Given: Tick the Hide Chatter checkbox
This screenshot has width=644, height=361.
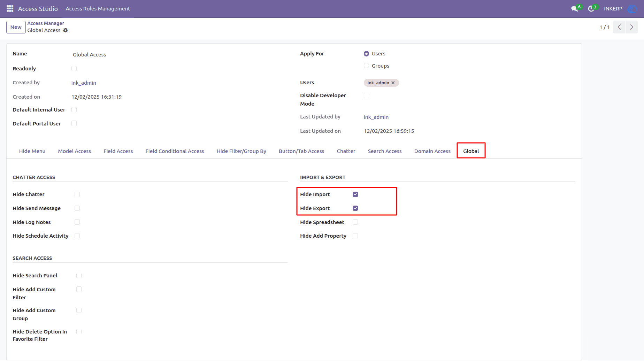Looking at the screenshot, I should coord(77,194).
